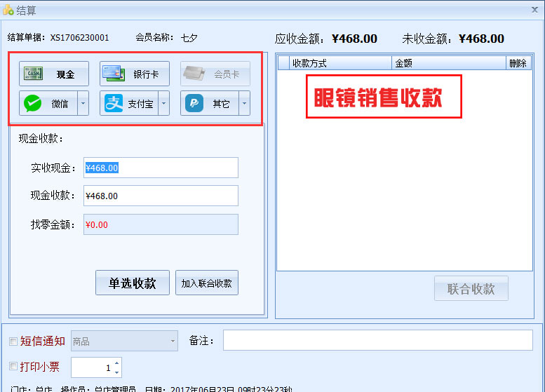Increase receipt print count with up arrow
Screen dimensions: 545x392
[x=116, y=363]
